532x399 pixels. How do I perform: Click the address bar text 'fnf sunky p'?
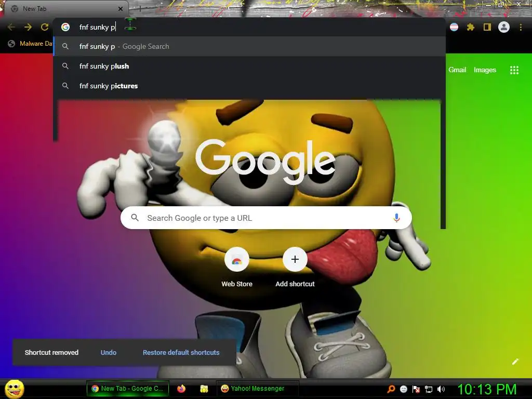click(97, 27)
